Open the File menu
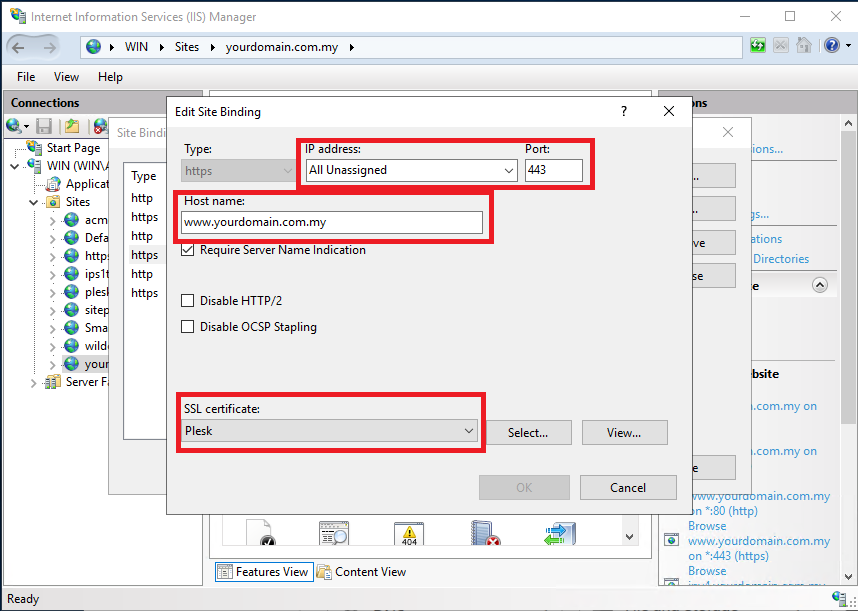This screenshot has height=611, width=858. pyautogui.click(x=26, y=77)
